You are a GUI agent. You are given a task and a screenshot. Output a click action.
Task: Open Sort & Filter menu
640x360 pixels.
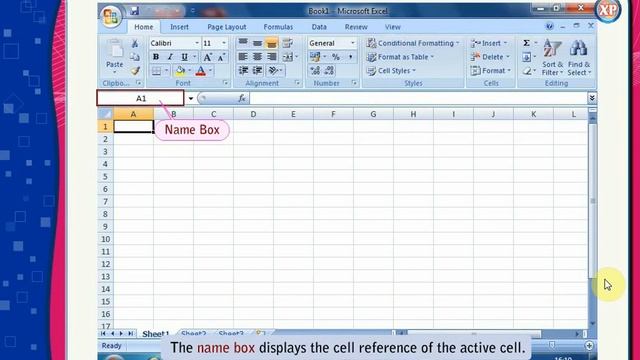(x=552, y=58)
